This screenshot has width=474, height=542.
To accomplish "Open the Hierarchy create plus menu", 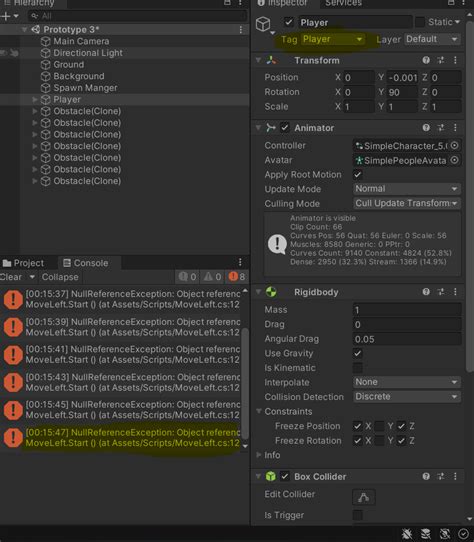I will 9,16.
